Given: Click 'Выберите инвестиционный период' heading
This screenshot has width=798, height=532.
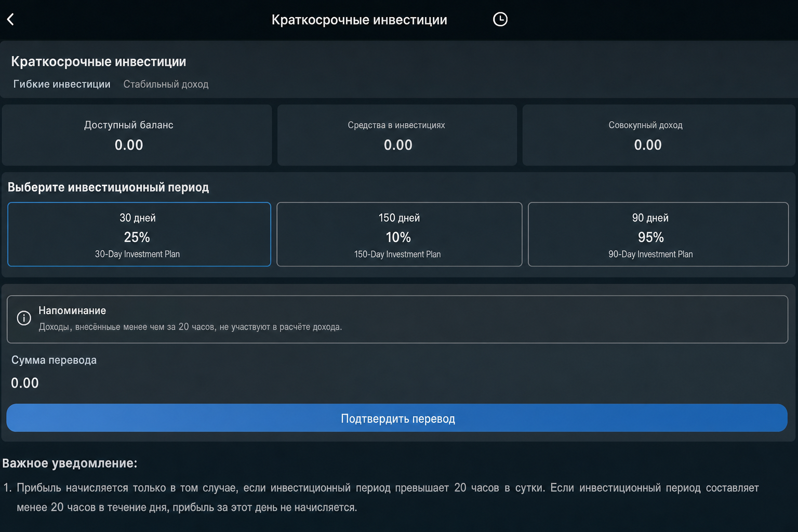Looking at the screenshot, I should point(108,187).
